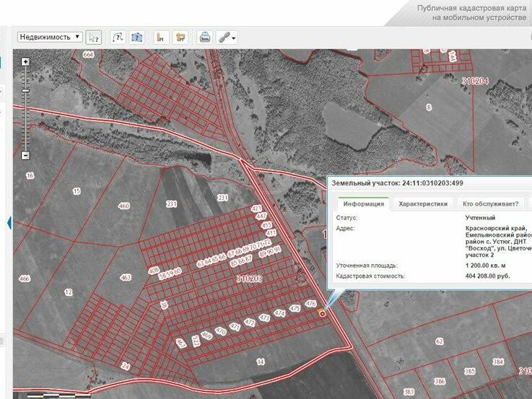This screenshot has width=532, height=399.
Task: Select the identify along line tool
Action: click(118, 37)
